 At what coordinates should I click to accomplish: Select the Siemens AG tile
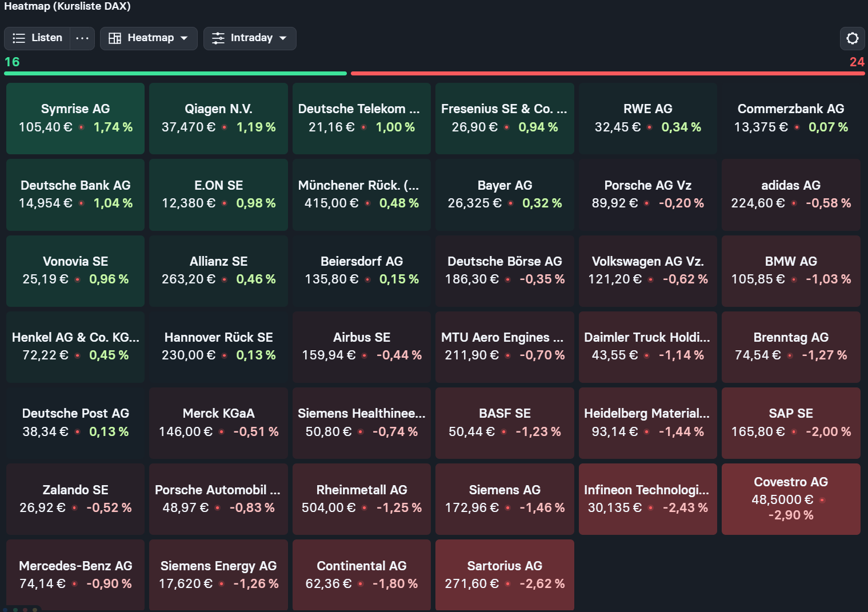[x=505, y=499]
